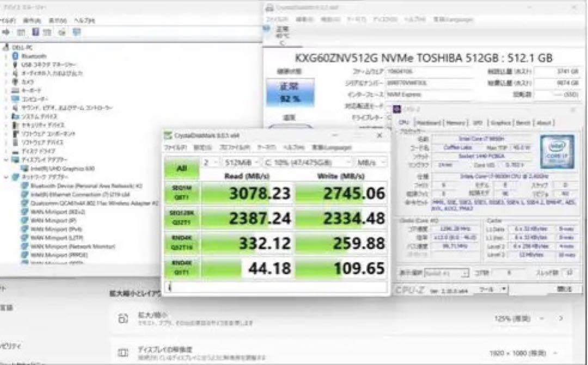Expand the オーディオの入力および出力 node
Viewport: 588px width, 365px height.
pyautogui.click(x=5, y=73)
